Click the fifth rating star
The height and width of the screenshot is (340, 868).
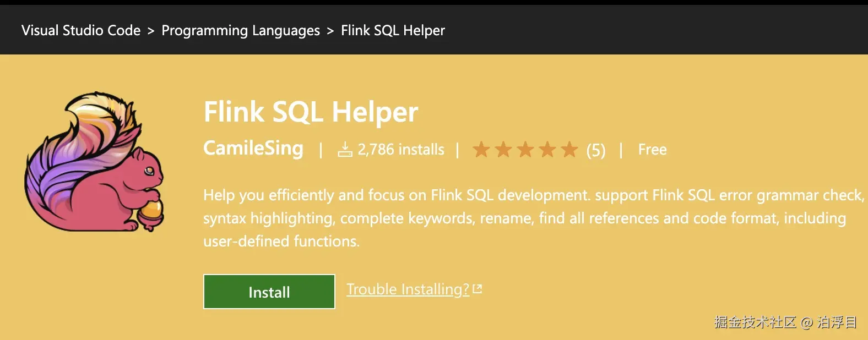point(569,149)
